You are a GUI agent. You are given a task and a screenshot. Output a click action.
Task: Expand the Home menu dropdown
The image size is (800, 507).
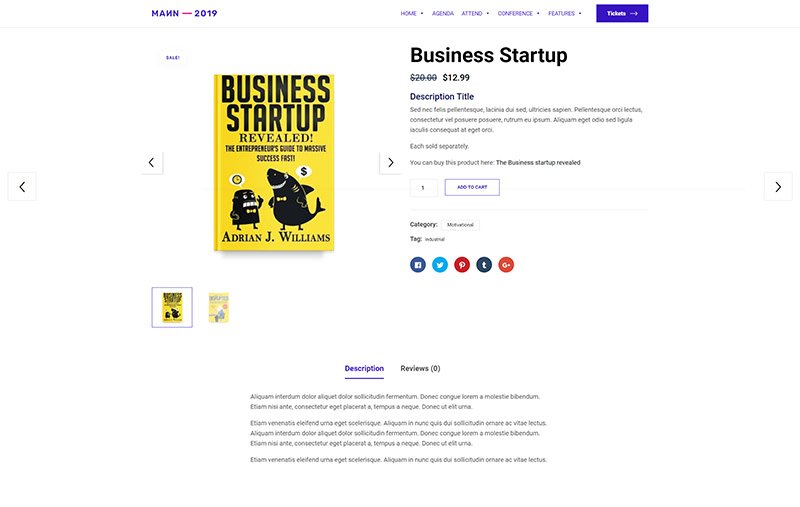[412, 14]
